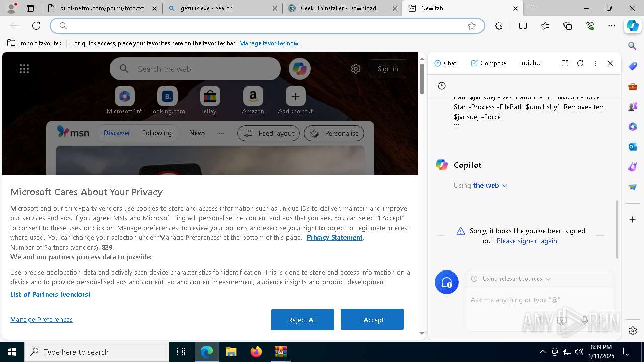
Task: Click the Reject All button
Action: click(x=302, y=320)
